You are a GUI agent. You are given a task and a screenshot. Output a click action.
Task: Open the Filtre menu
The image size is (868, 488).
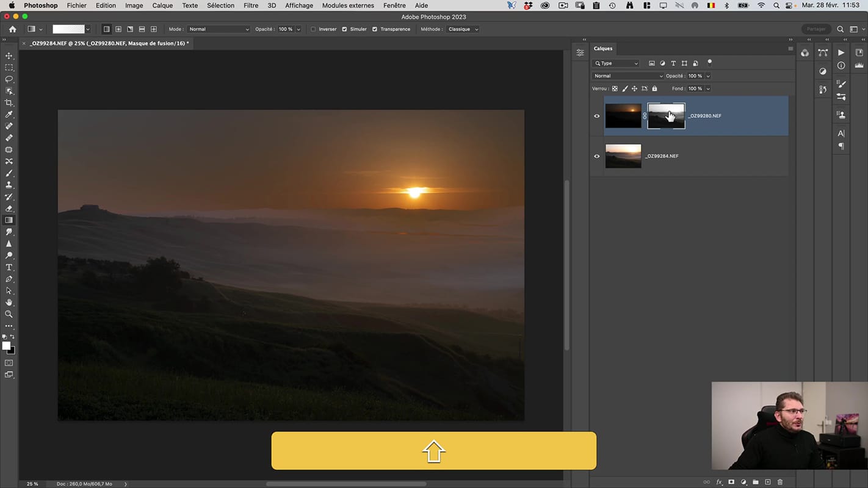click(251, 5)
